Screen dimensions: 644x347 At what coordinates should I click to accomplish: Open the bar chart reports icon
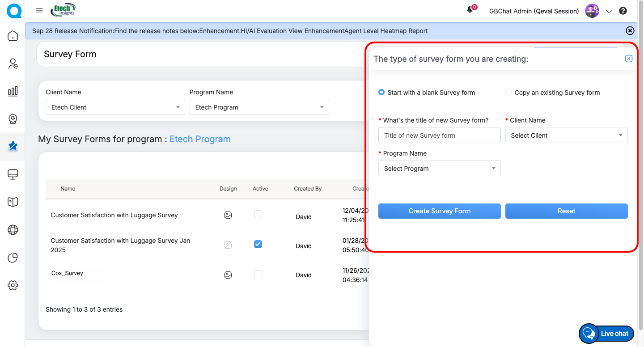[x=13, y=91]
